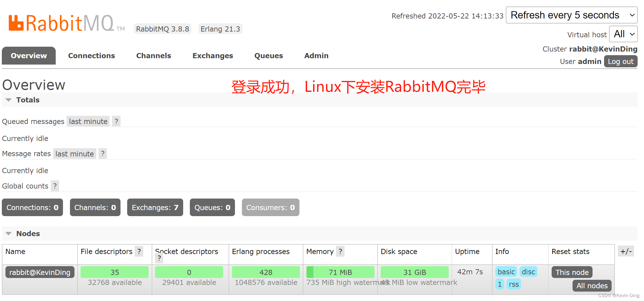Click the RabbitMQ 3.8.8 version label
The height and width of the screenshot is (301, 644).
pos(163,29)
